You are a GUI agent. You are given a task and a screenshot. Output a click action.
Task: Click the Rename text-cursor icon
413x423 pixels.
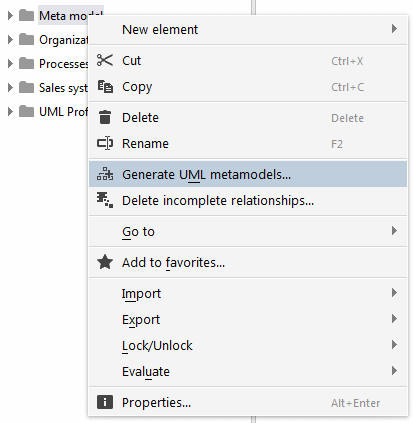[x=105, y=143]
